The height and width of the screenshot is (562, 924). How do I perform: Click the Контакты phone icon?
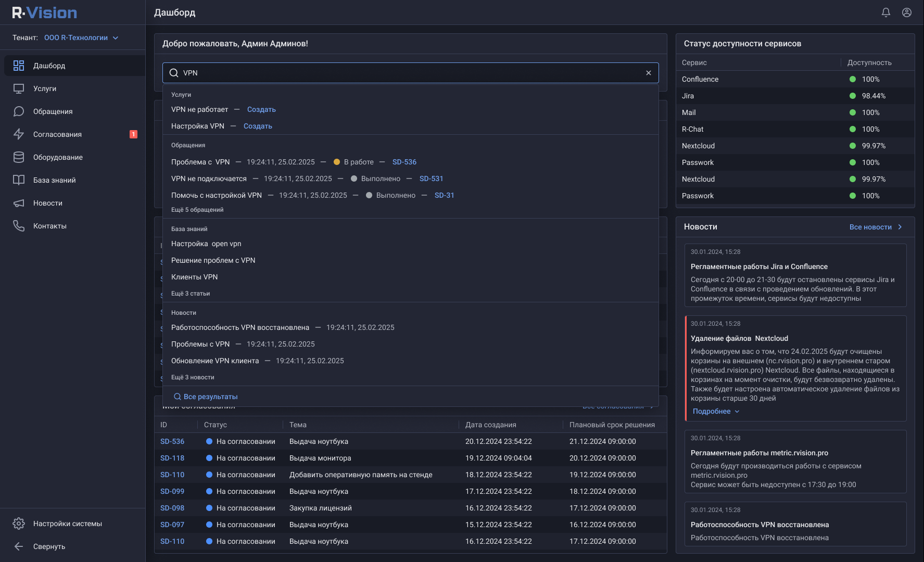click(x=19, y=226)
